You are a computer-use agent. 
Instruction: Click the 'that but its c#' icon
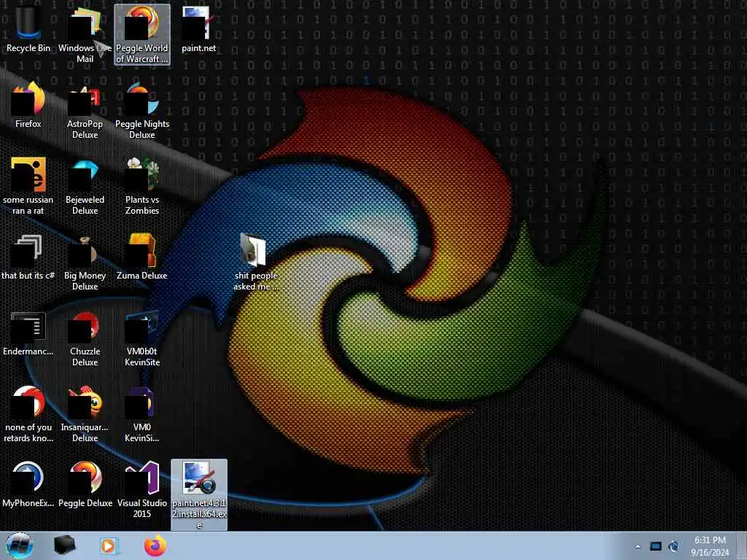point(28,257)
